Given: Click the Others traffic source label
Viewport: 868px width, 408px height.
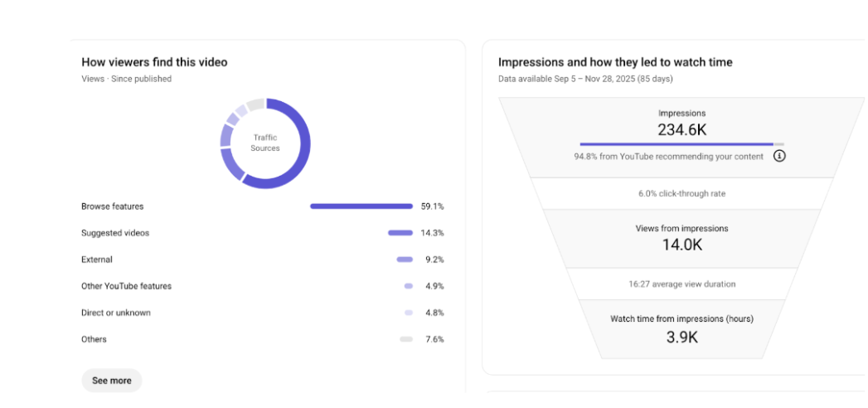Looking at the screenshot, I should (x=94, y=339).
